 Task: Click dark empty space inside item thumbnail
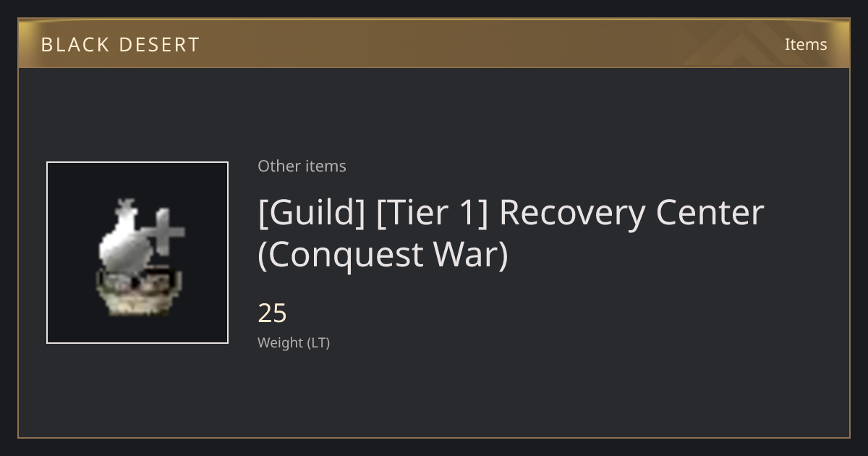(x=72, y=188)
